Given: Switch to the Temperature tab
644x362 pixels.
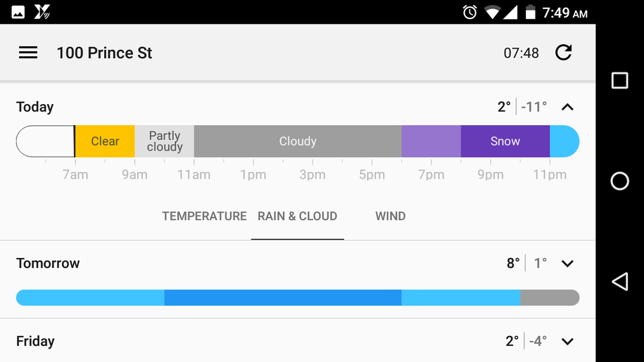Looking at the screenshot, I should 204,216.
